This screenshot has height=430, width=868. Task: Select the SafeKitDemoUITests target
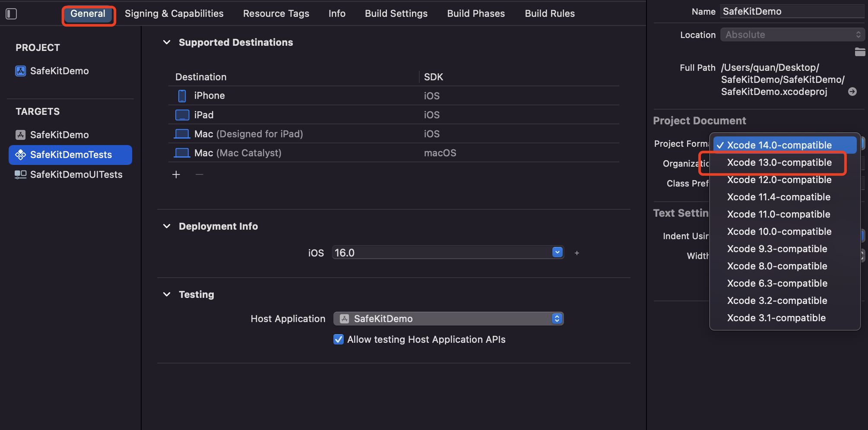point(70,174)
